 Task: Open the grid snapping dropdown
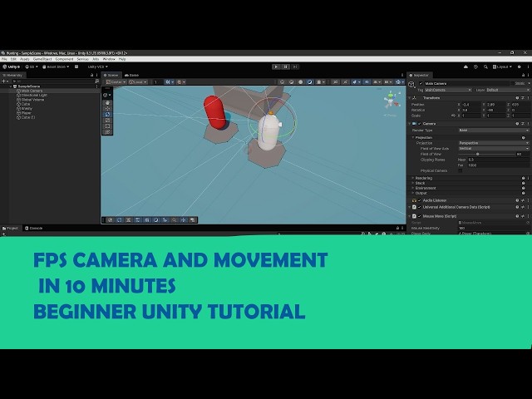coord(169,81)
